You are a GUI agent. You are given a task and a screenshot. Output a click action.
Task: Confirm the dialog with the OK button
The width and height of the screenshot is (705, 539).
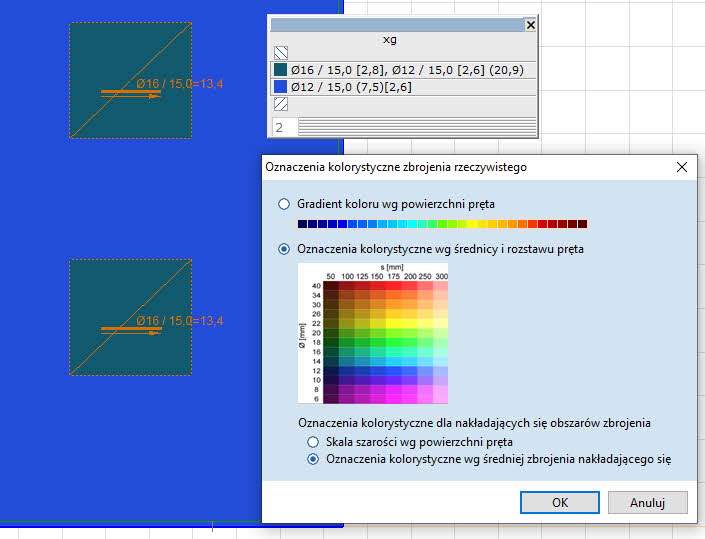560,503
